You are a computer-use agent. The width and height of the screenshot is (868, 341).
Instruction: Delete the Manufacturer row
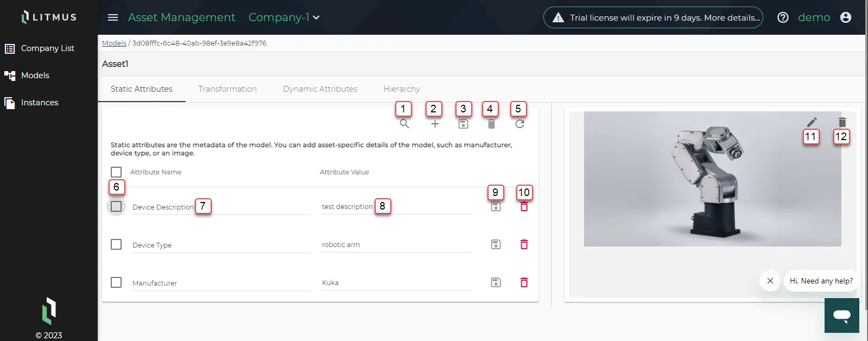[x=524, y=282]
